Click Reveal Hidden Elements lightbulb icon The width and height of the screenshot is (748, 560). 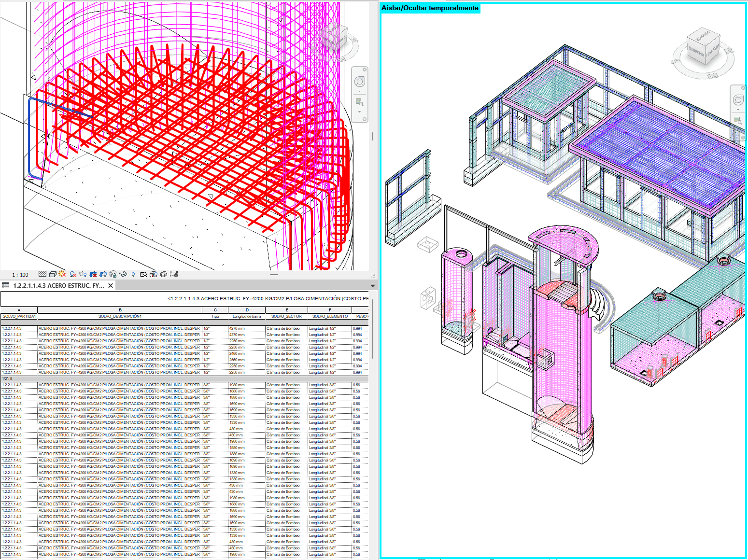point(133,274)
